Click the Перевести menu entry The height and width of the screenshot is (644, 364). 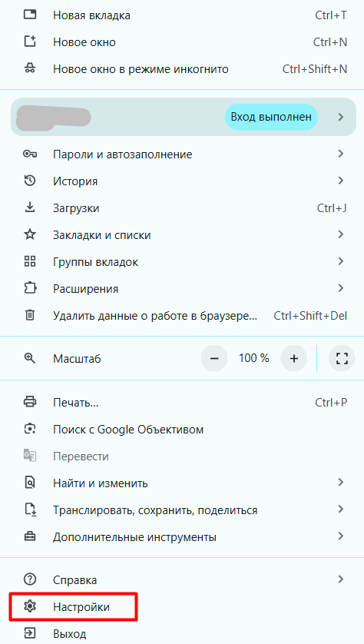[182, 456]
